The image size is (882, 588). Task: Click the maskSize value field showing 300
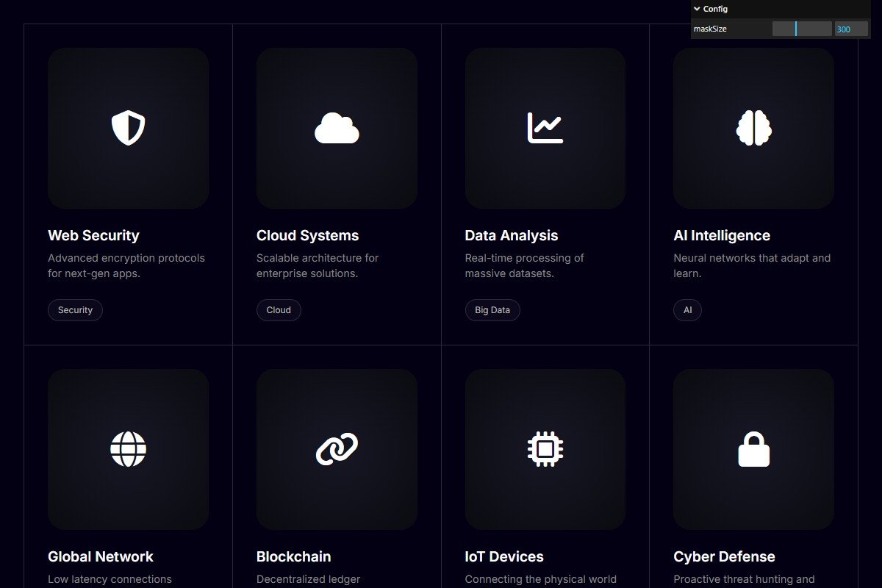[x=851, y=29]
